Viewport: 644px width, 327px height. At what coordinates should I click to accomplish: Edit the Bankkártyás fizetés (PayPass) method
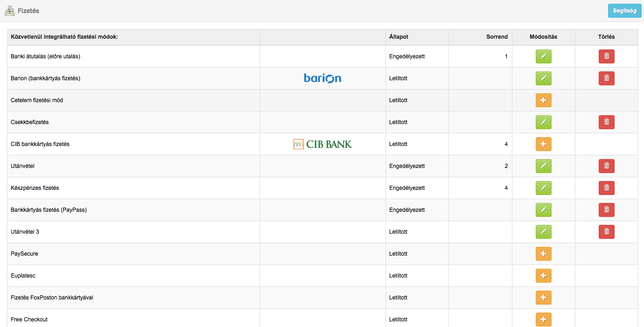pos(543,210)
